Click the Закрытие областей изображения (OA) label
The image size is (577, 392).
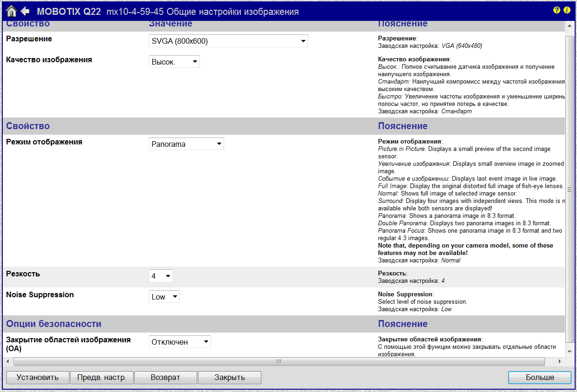[68, 344]
